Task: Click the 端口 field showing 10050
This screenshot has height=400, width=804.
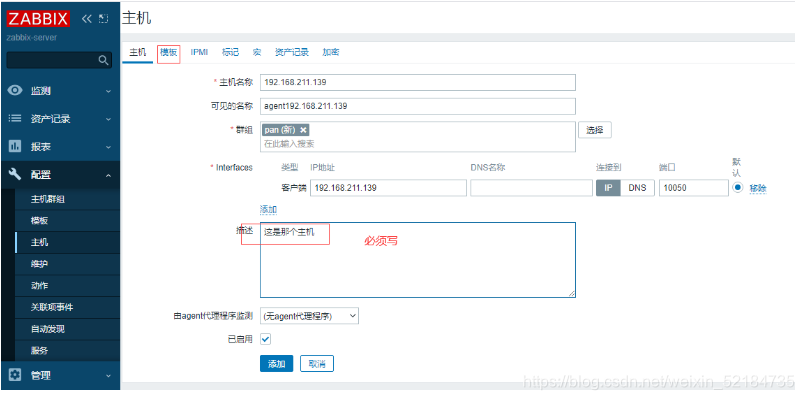Action: (693, 188)
